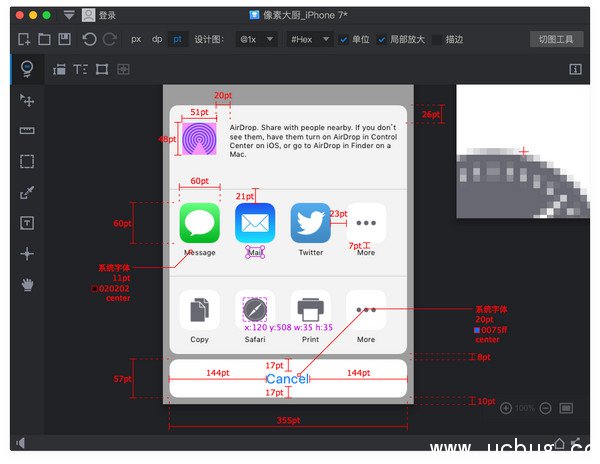
Task: Select the ruler measurement tool
Action: 27,131
